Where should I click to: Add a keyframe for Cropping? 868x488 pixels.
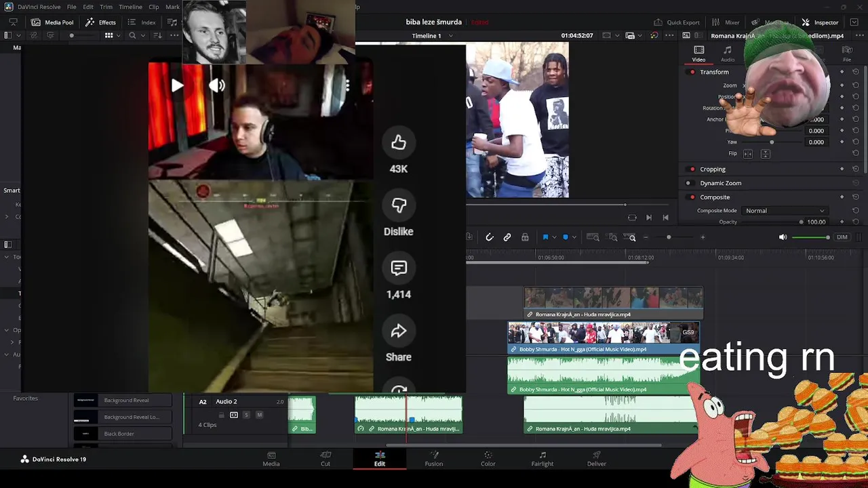842,169
